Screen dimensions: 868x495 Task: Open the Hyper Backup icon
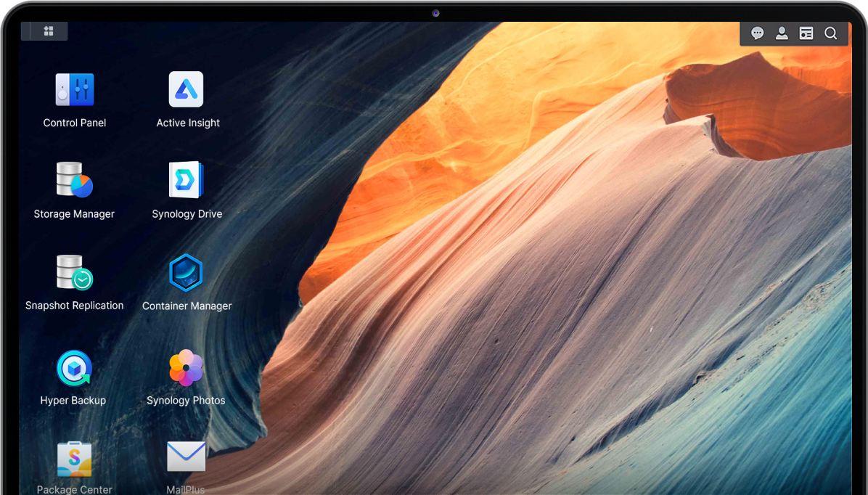74,368
